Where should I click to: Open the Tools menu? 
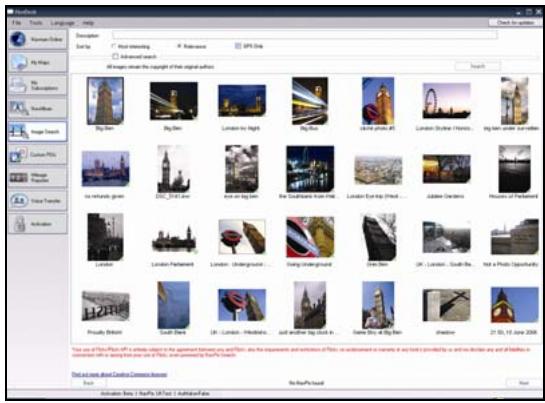click(35, 23)
